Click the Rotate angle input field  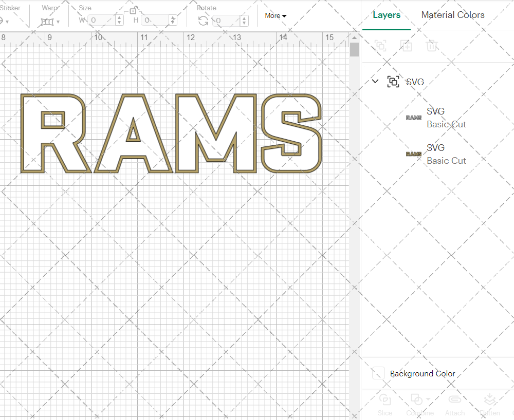point(226,21)
